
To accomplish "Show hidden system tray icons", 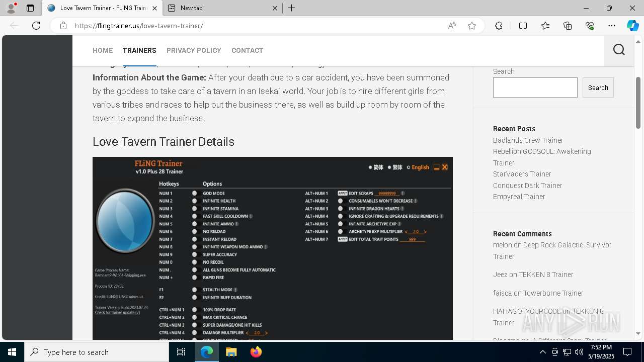I will (x=542, y=352).
